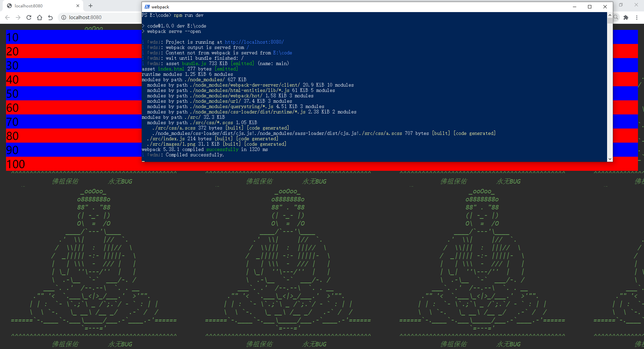Minimize the webpack terminal window
Viewport: 644px width, 349px height.
point(575,7)
